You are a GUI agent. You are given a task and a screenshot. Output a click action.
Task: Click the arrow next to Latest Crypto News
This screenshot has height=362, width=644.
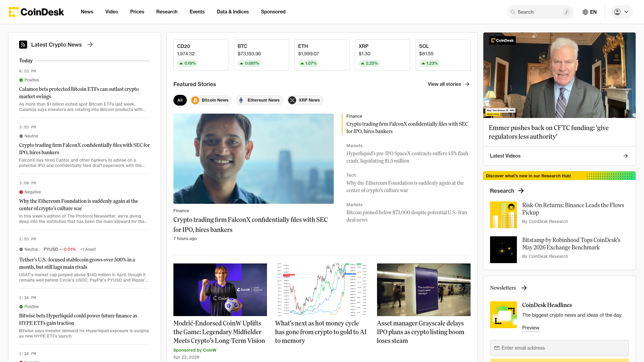click(90, 45)
